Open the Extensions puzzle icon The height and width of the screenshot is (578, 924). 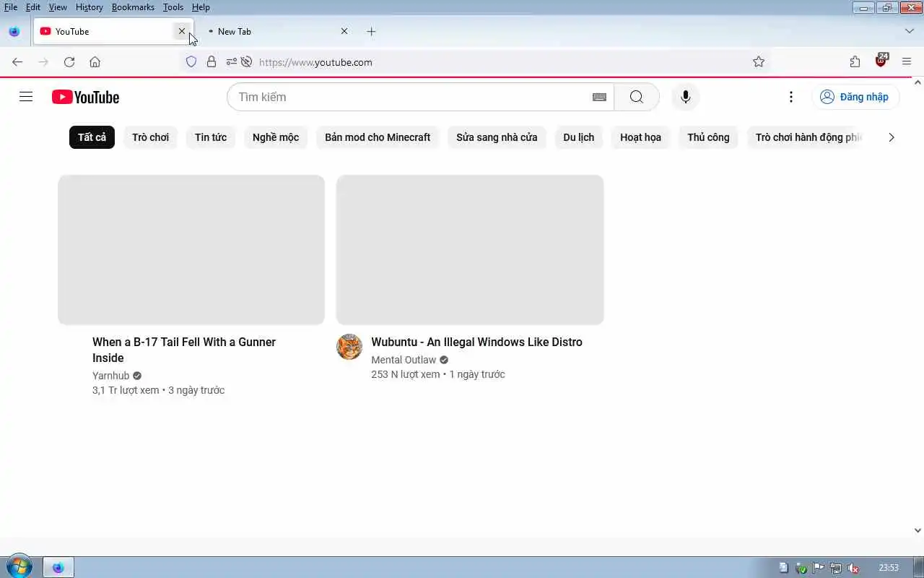point(855,62)
